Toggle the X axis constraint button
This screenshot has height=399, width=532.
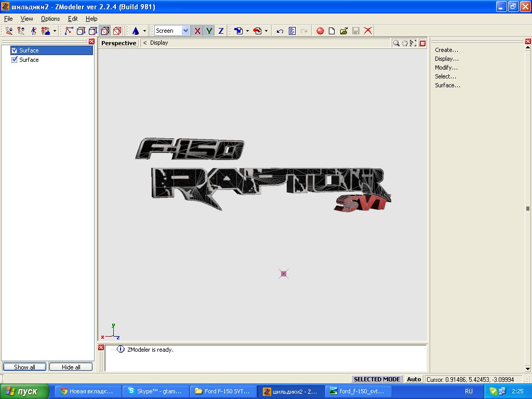[197, 31]
